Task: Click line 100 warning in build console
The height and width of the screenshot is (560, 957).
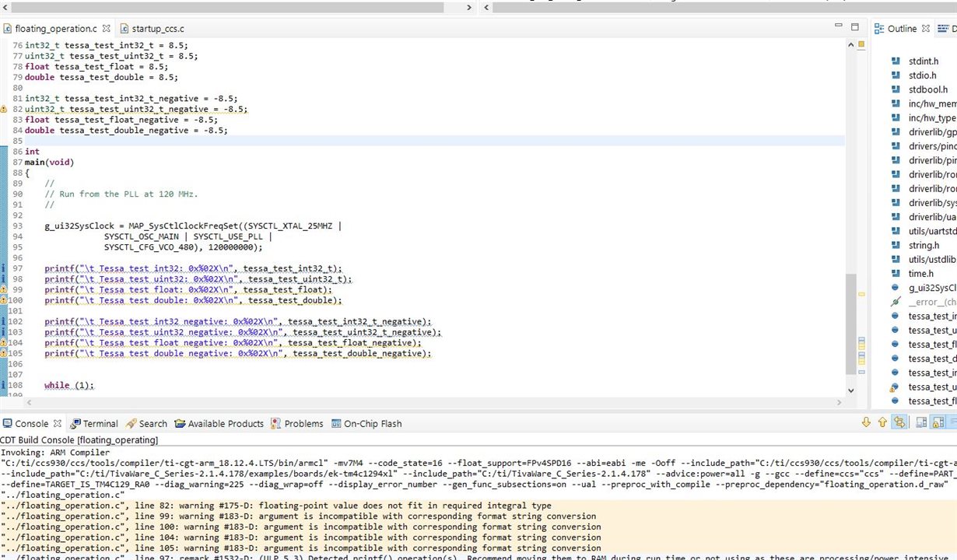Action: (x=301, y=527)
